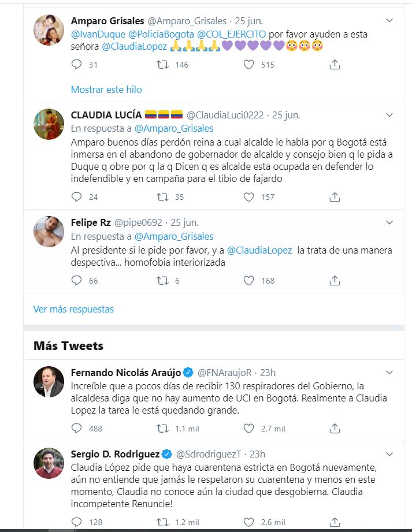412x532 pixels.
Task: Expand options menu for CLAUDIA LUCÍA's tweet
Action: click(x=389, y=114)
